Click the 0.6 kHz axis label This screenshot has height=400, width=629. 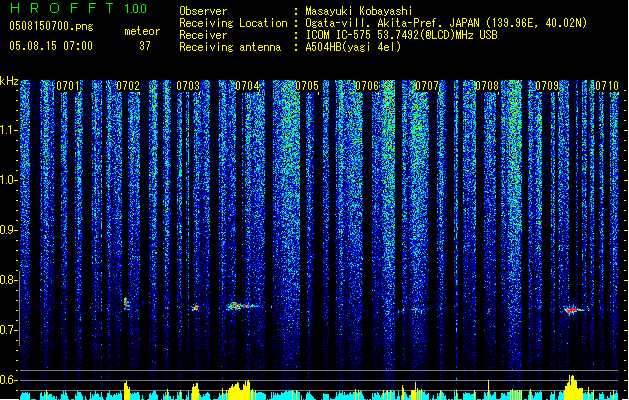(x=9, y=380)
